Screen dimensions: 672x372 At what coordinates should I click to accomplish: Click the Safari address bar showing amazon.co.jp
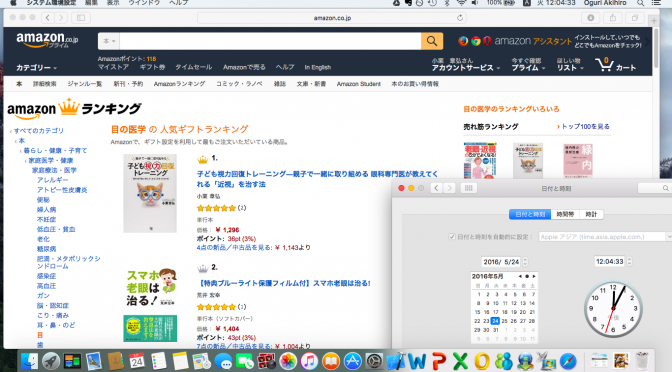332,18
